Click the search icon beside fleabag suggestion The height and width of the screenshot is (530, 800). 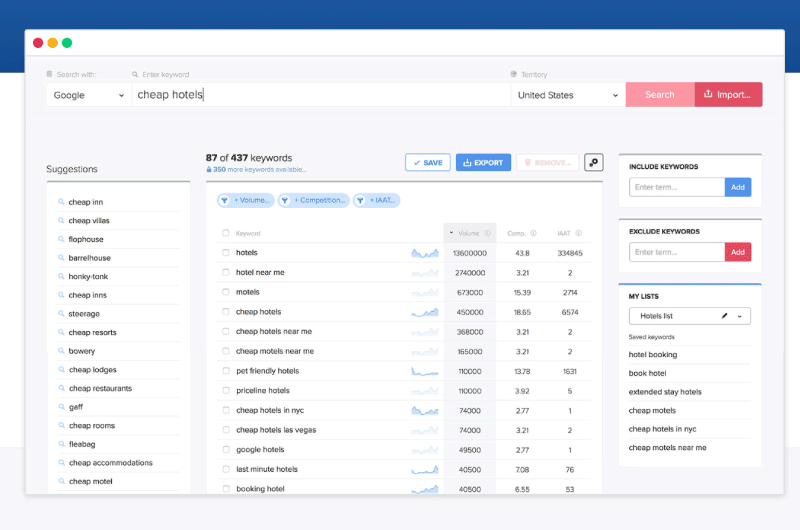61,444
